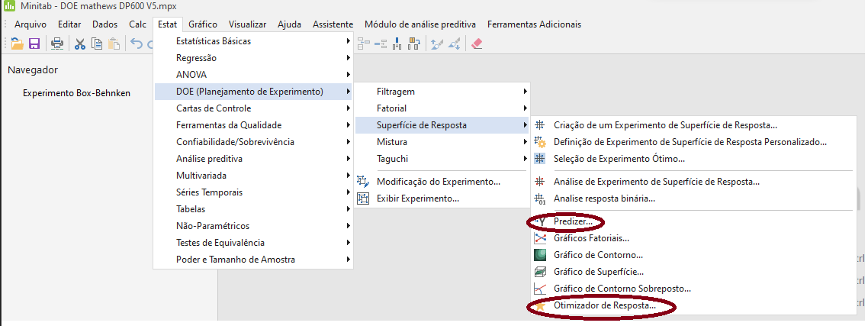The height and width of the screenshot is (326, 868).
Task: Click the Gráfico de Contorno icon
Action: tap(540, 255)
